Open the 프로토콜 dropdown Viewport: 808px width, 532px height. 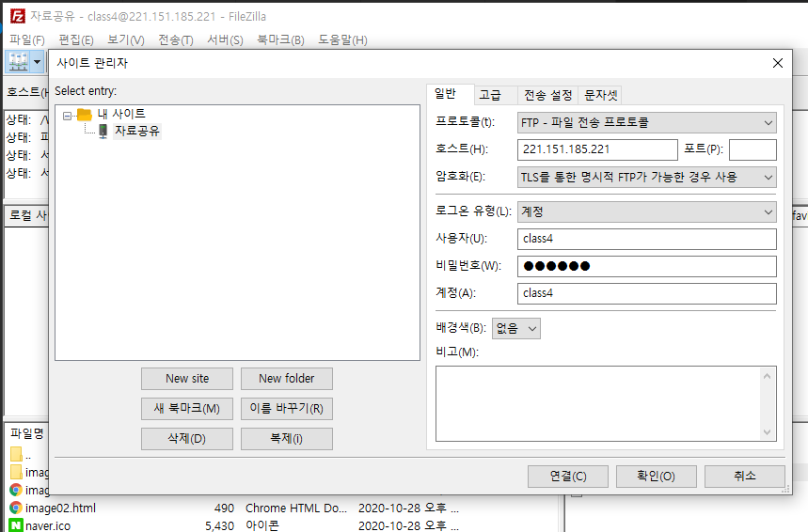647,122
